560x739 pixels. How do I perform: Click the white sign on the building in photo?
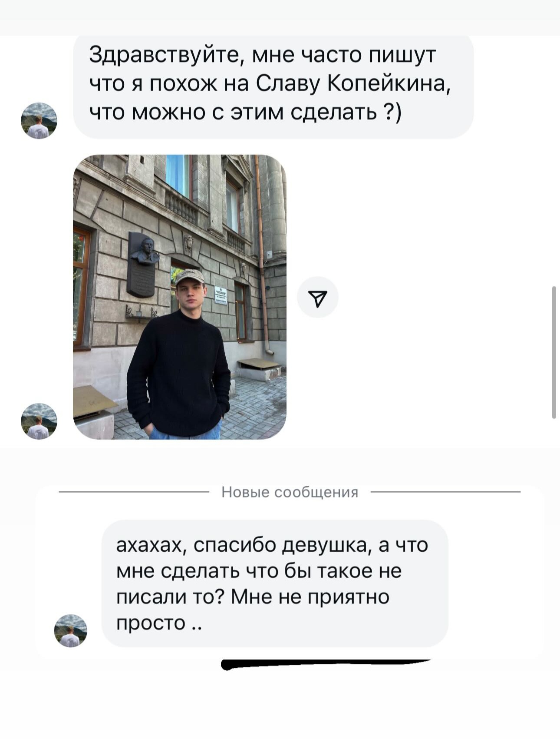[221, 295]
